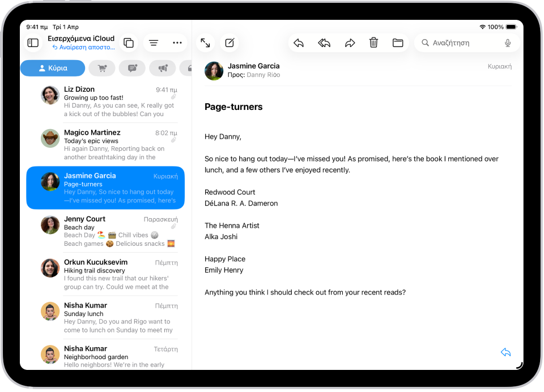Click Magico Martinez's cowboy hat avatar
The height and width of the screenshot is (392, 544).
50,138
